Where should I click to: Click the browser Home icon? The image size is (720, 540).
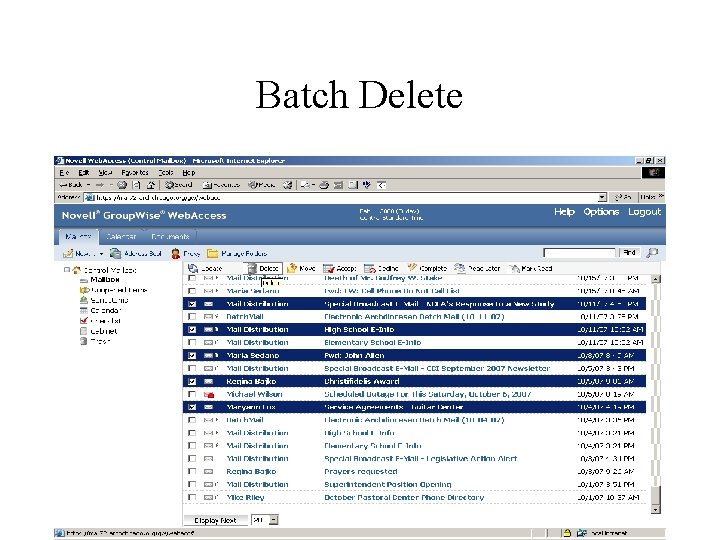pyautogui.click(x=150, y=185)
